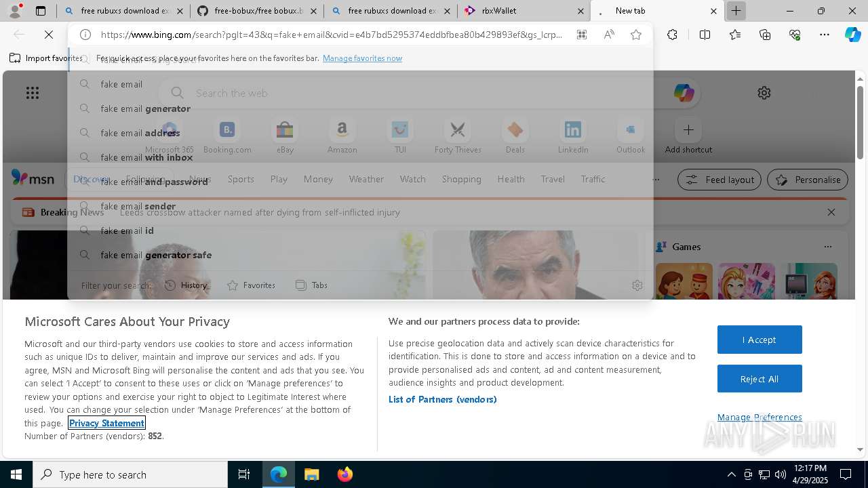Open Collections icon in toolbar
This screenshot has height=488, width=868.
(765, 35)
